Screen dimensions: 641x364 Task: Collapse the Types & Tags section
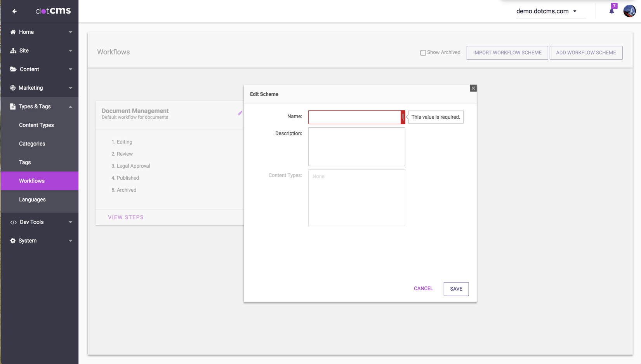click(x=70, y=106)
